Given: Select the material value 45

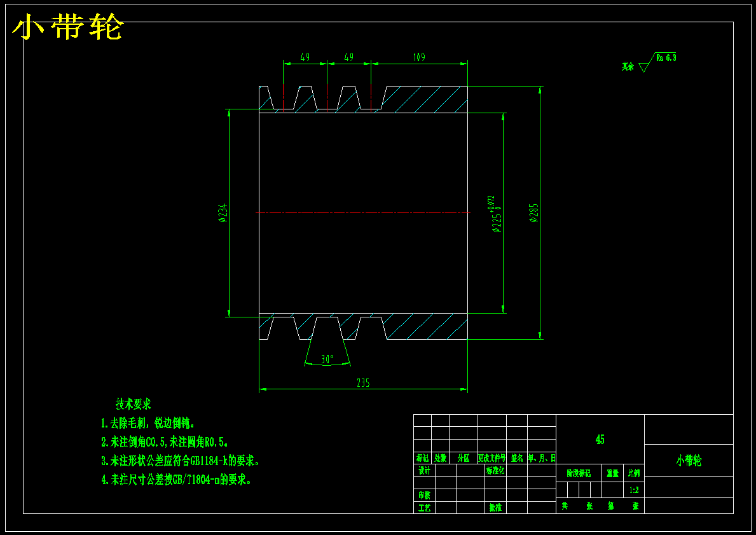Looking at the screenshot, I should click(x=600, y=440).
